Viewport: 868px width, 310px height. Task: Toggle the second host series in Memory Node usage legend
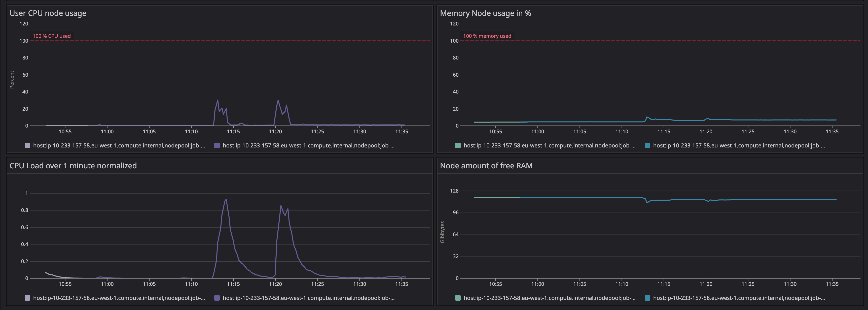tap(738, 146)
